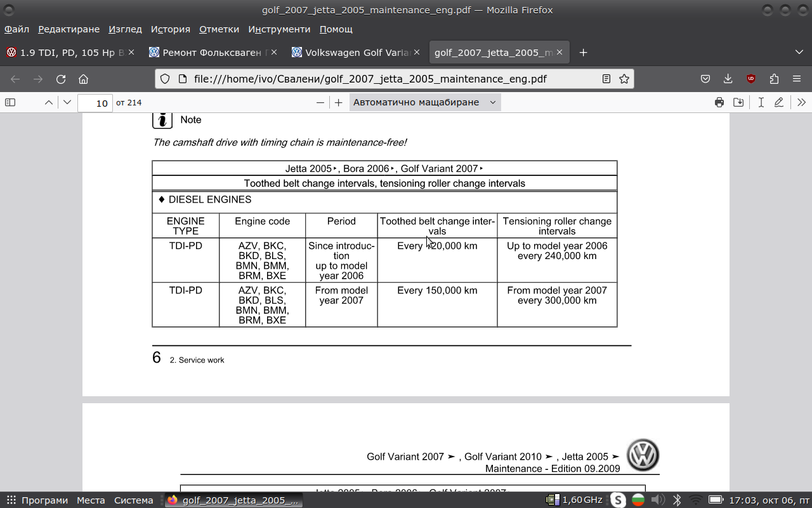Open the История menu

coord(170,29)
